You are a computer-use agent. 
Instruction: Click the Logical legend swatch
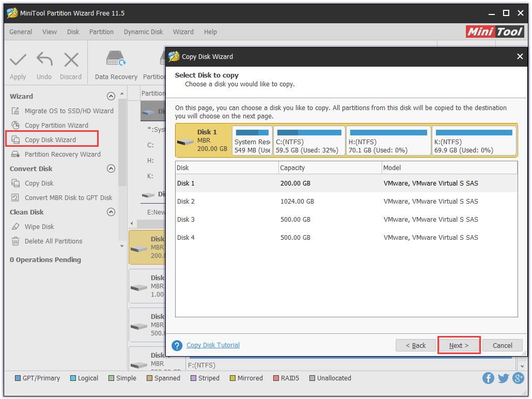[73, 379]
